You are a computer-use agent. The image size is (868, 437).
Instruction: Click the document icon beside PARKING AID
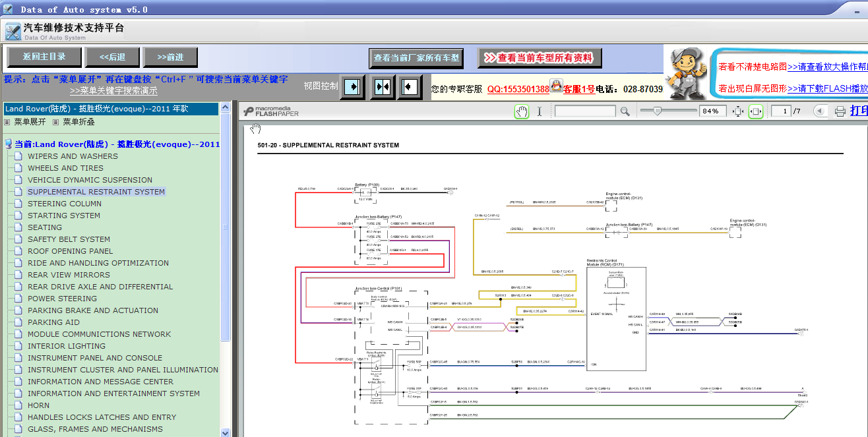(x=18, y=322)
